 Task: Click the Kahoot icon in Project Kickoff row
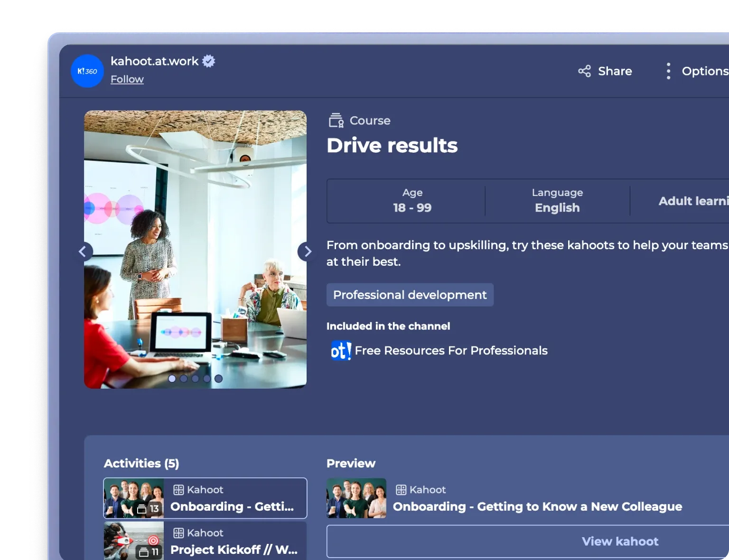pos(178,533)
